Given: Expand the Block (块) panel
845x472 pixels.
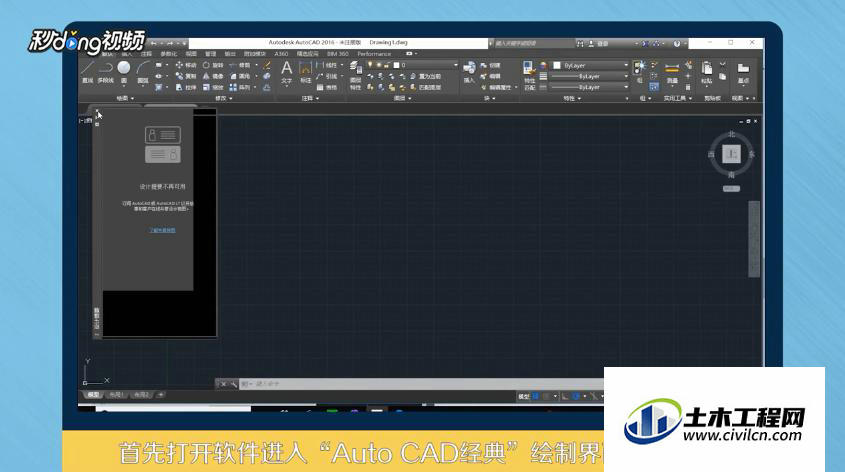Looking at the screenshot, I should point(489,98).
